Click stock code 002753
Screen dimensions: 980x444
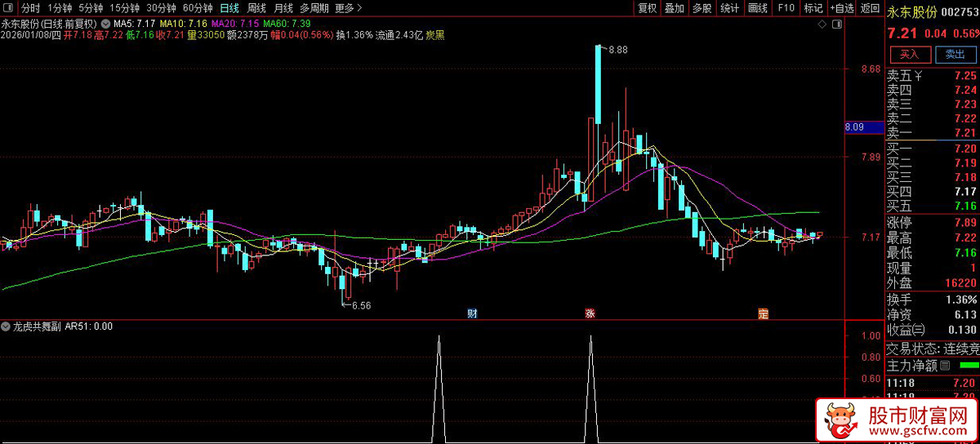point(960,13)
